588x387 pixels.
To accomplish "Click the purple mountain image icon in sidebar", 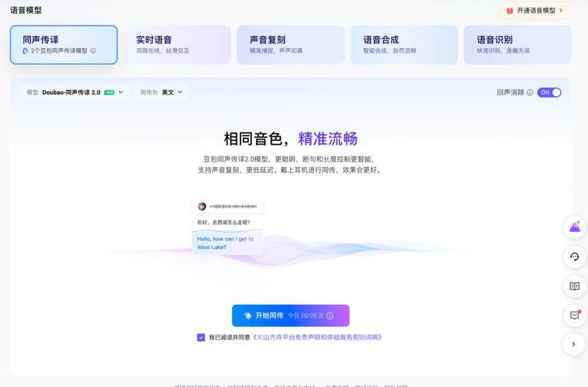I will (x=575, y=227).
